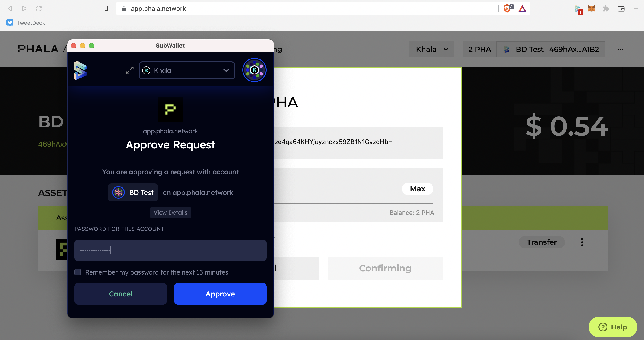Expand SubWallet popup with arrows icon
Viewport: 644px width, 340px height.
[129, 70]
